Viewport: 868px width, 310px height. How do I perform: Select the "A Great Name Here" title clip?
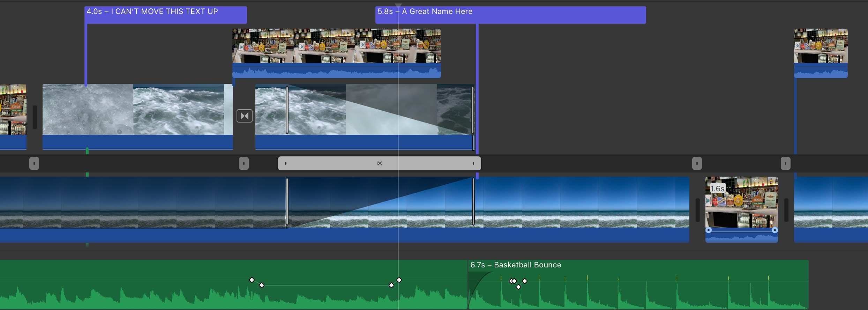pyautogui.click(x=510, y=15)
